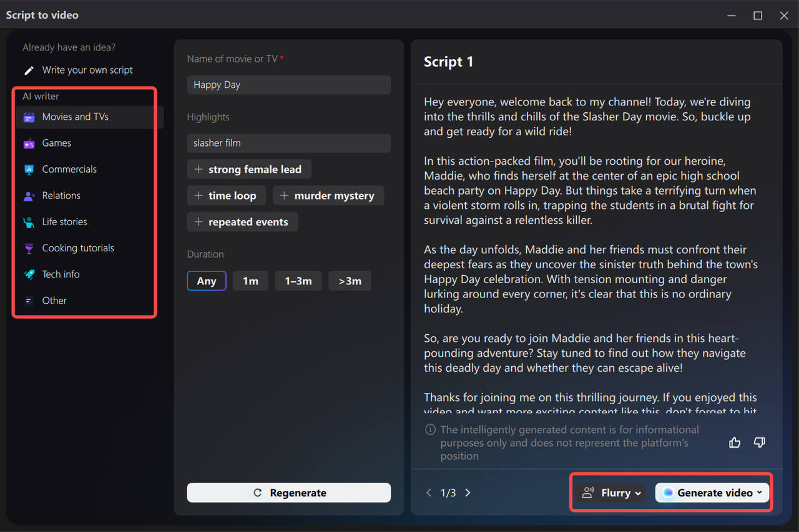Switch to the Movies and TVs category

[x=75, y=117]
